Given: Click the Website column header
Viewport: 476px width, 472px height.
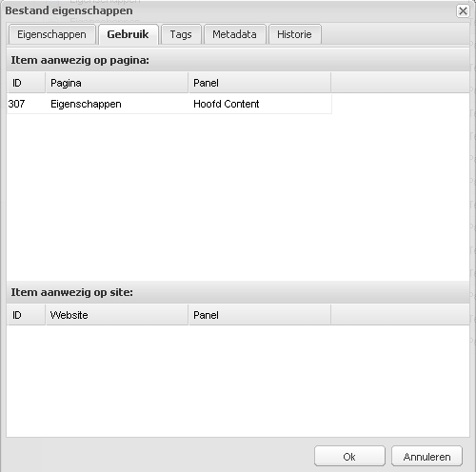Looking at the screenshot, I should [x=117, y=315].
